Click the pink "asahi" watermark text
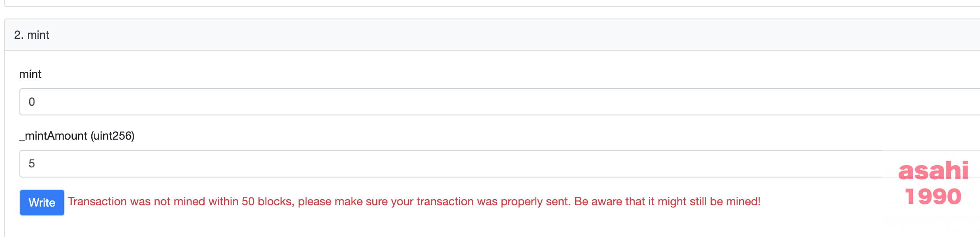This screenshot has width=980, height=237. [x=933, y=170]
